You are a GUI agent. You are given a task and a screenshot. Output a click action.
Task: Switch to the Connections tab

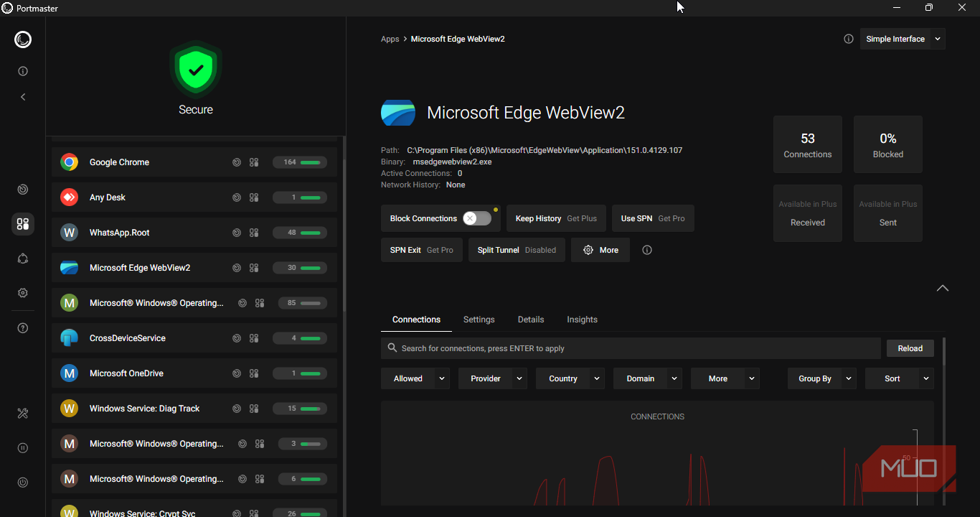416,320
